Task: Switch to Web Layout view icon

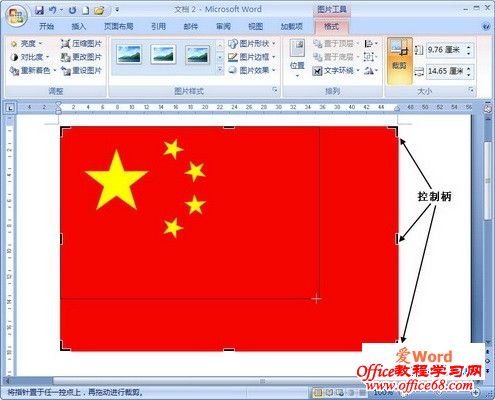Action: coord(340,392)
